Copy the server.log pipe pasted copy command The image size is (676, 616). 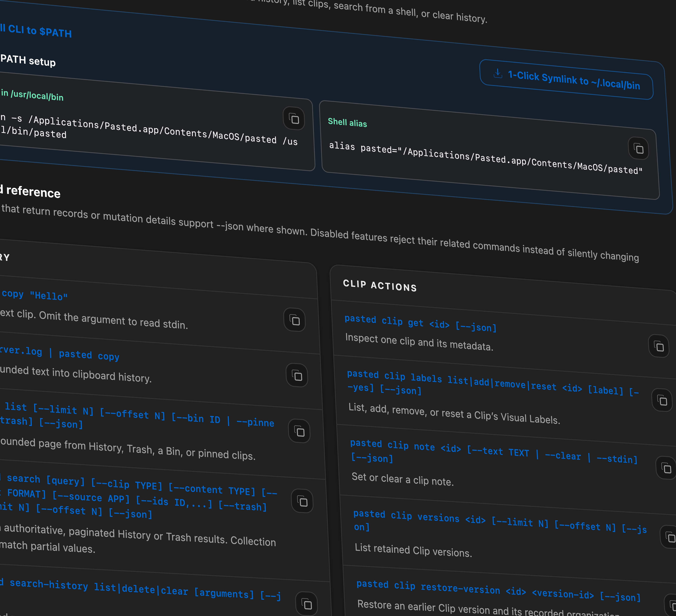(x=297, y=375)
